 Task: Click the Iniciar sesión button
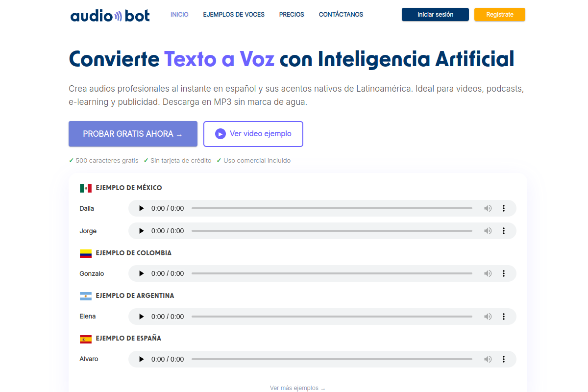tap(435, 15)
